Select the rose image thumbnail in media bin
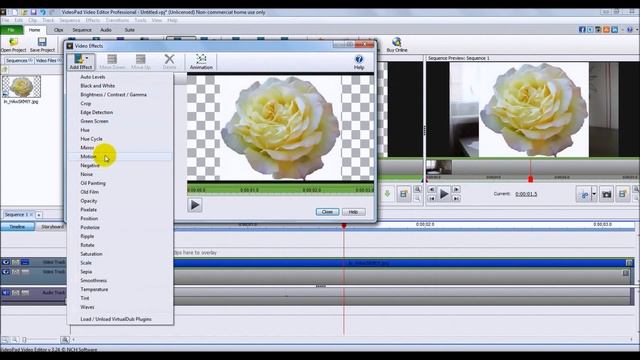Screen dimensions: 640x360 tap(21, 87)
